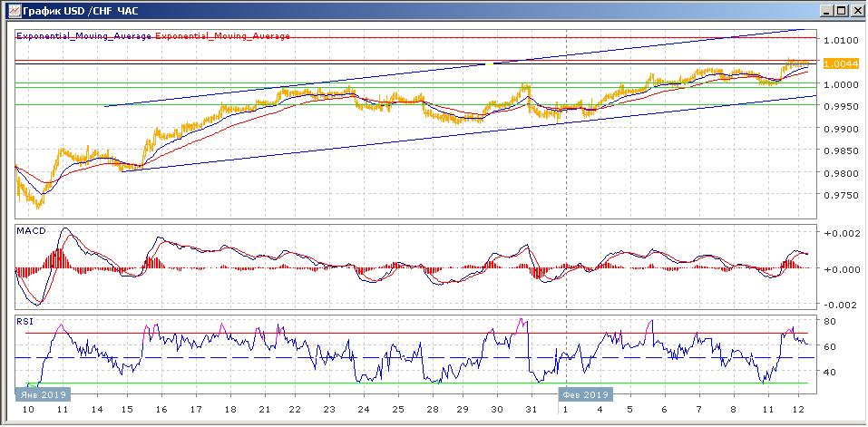The height and width of the screenshot is (427, 868).
Task: Click date label 23 on time axis
Action: tap(329, 410)
